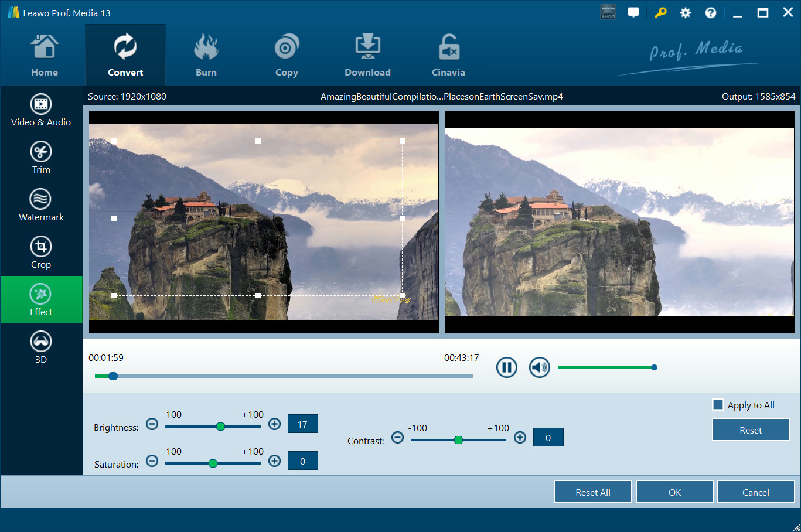
Task: Go to the Download tab
Action: pyautogui.click(x=367, y=56)
